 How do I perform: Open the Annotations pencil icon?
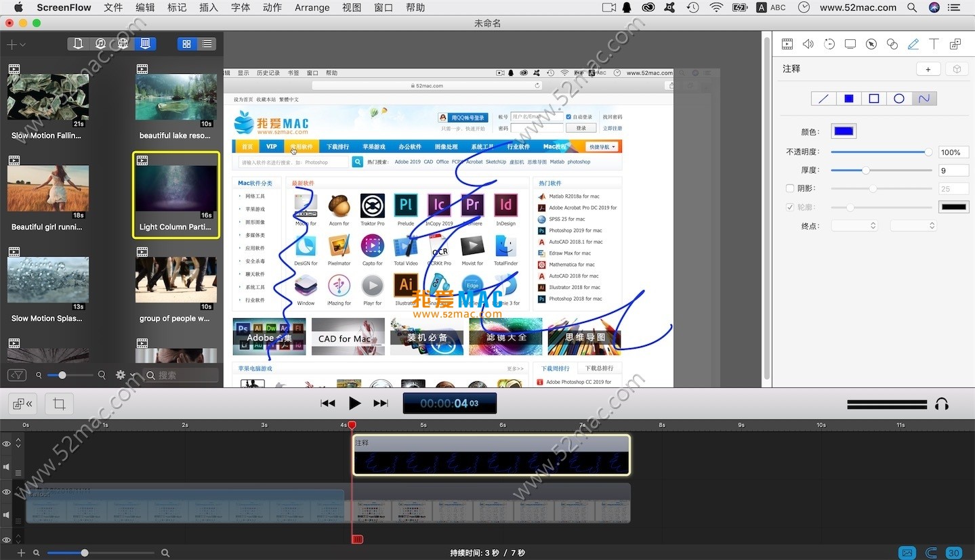[913, 44]
